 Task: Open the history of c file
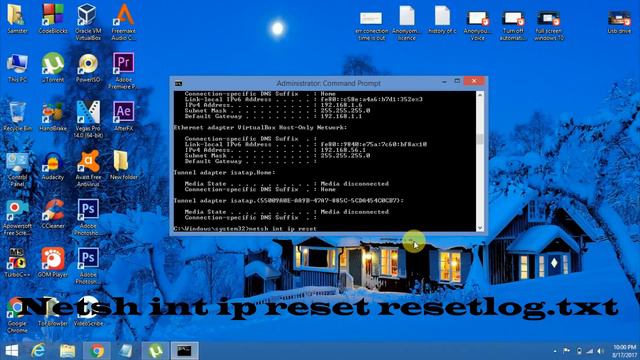(x=442, y=20)
